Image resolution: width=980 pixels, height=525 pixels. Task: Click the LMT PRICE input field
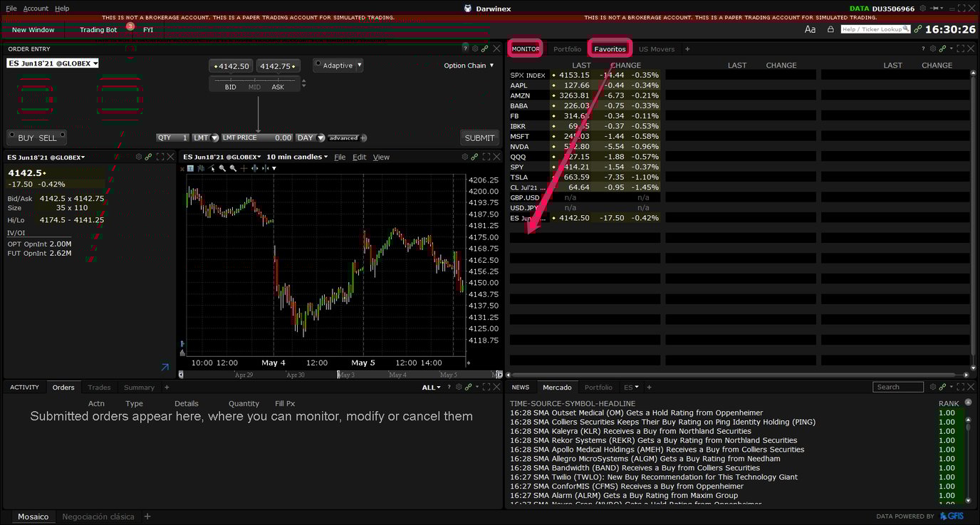coord(257,137)
